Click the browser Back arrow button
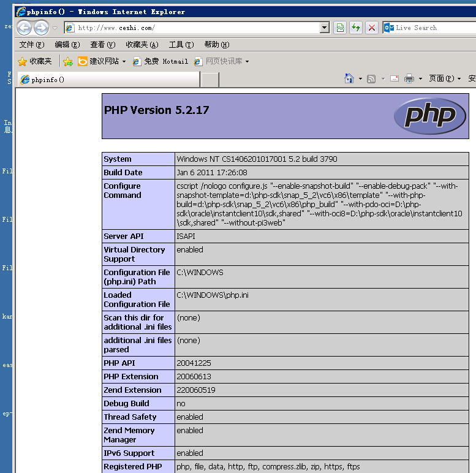Viewport: 476px width, 473px height. point(24,28)
